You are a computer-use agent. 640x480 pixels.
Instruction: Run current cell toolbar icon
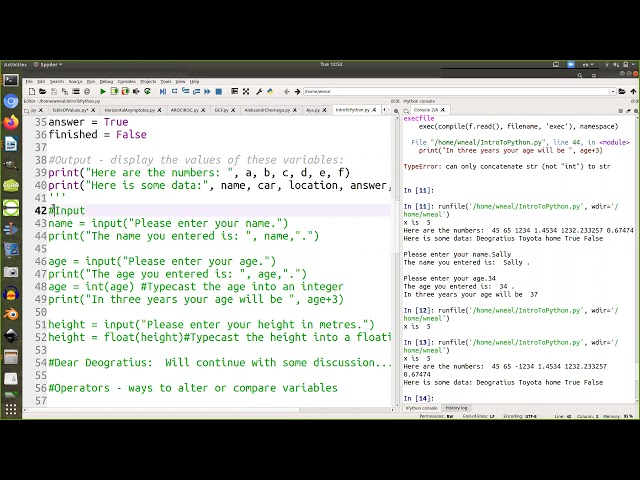click(x=114, y=91)
